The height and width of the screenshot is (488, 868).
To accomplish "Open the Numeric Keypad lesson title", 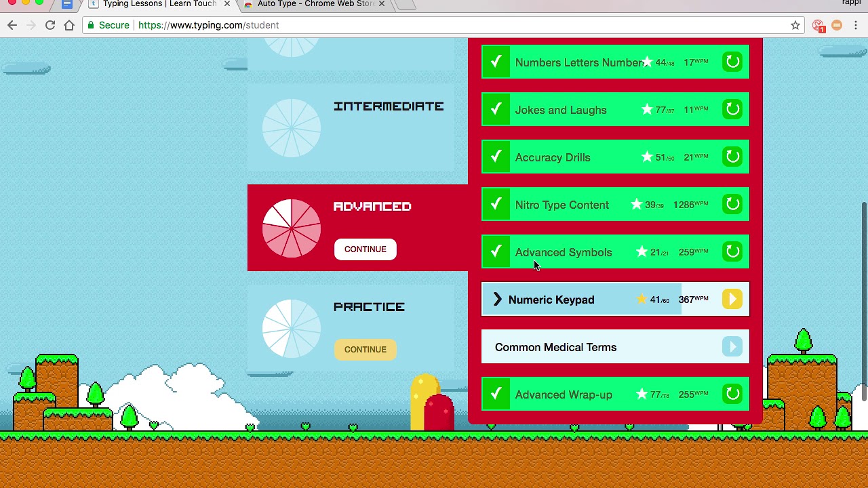I will [x=551, y=300].
